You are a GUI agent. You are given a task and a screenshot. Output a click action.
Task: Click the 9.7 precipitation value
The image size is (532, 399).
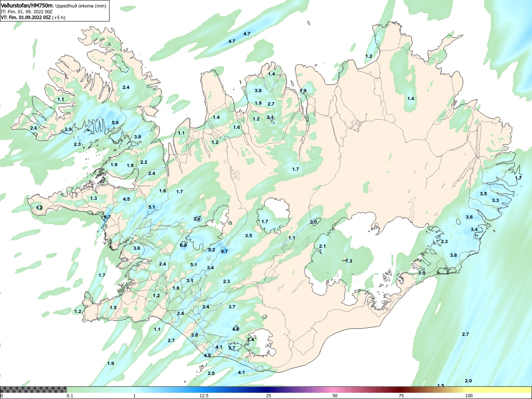click(224, 251)
